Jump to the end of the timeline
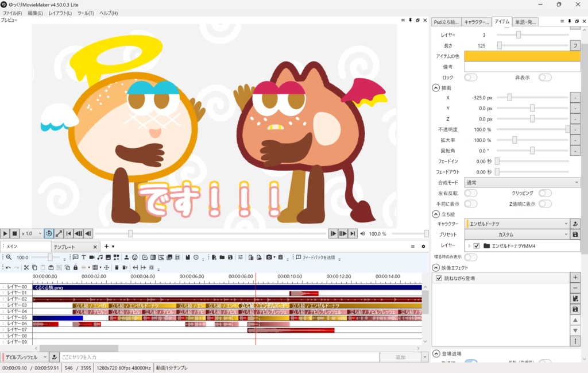Image resolution: width=588 pixels, height=373 pixels. point(353,233)
